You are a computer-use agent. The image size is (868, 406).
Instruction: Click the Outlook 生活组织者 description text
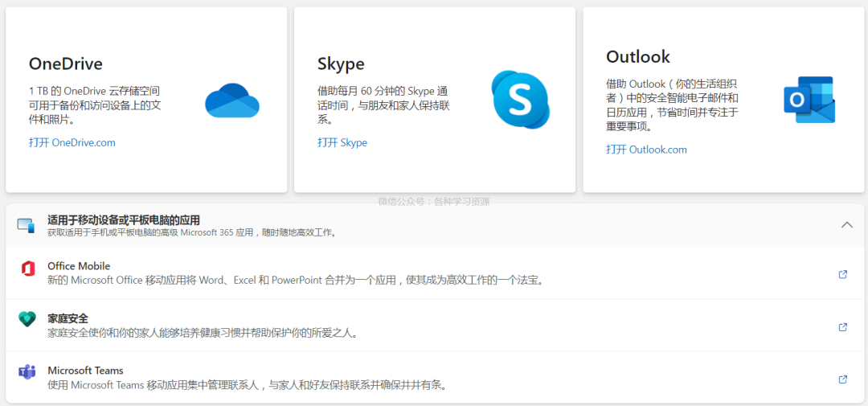673,105
